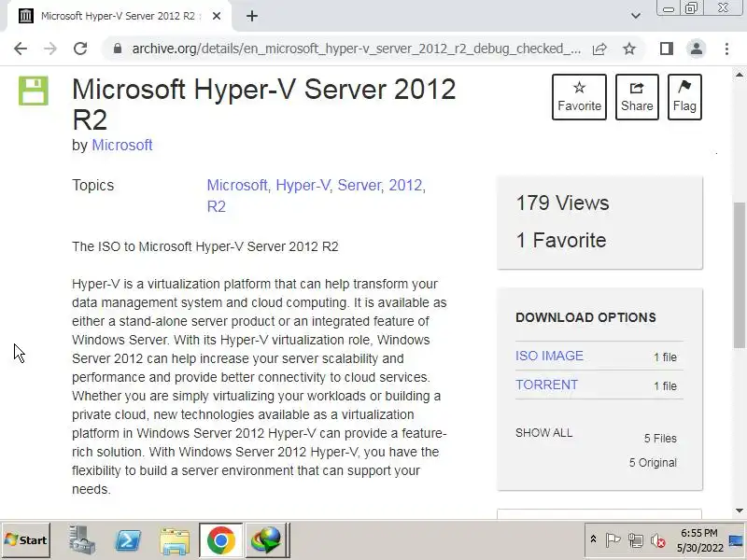Open the 2012 topic link
The height and width of the screenshot is (560, 747).
pos(405,185)
